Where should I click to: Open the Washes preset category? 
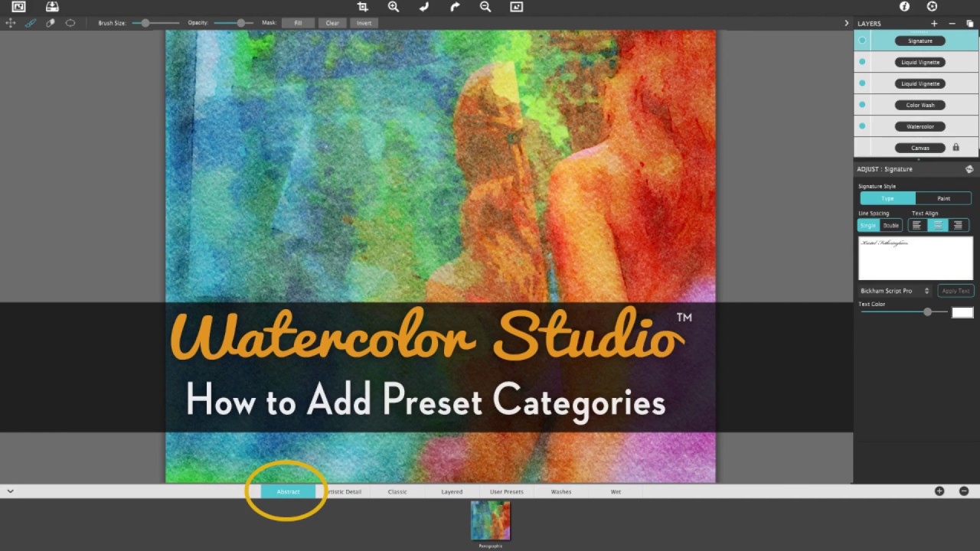561,492
